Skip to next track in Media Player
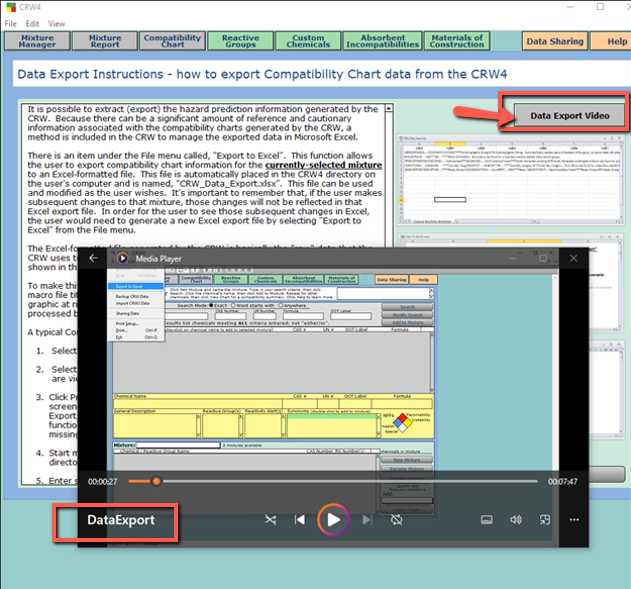 coord(367,520)
